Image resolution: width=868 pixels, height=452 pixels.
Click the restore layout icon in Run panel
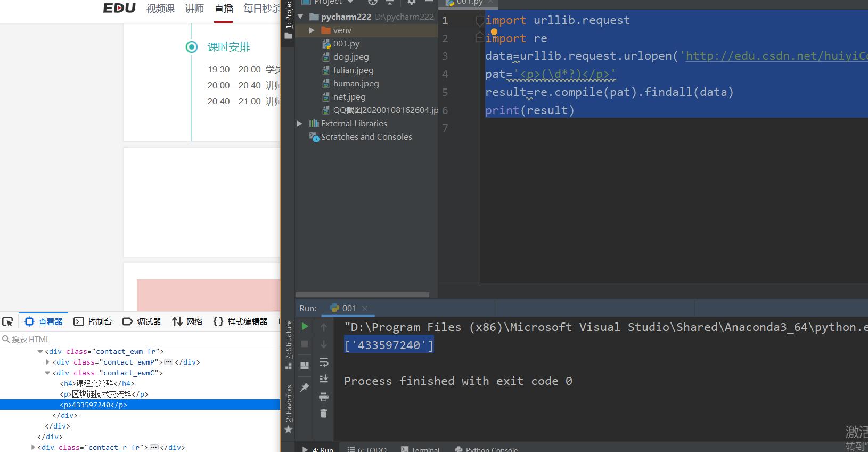[305, 366]
